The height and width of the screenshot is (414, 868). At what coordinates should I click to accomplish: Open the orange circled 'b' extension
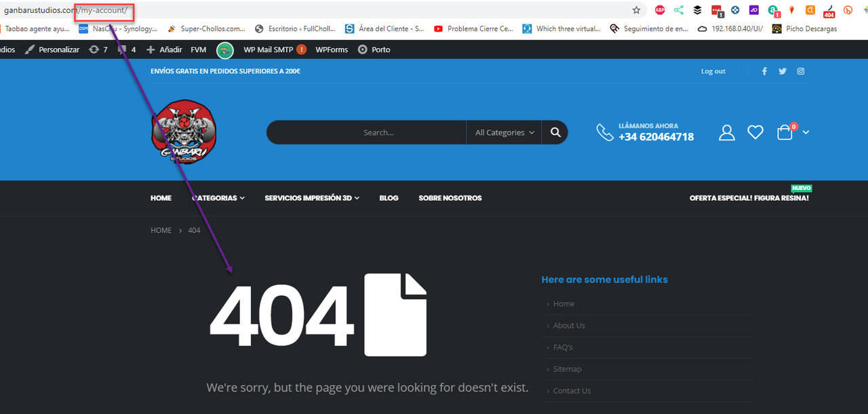(848, 10)
